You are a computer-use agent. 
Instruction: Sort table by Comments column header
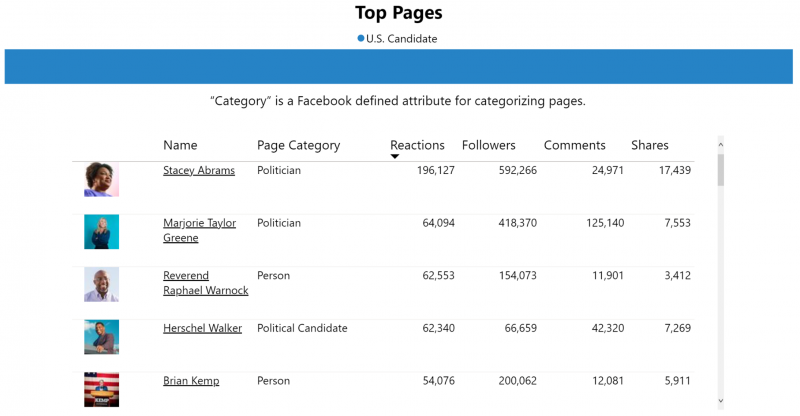tap(574, 145)
